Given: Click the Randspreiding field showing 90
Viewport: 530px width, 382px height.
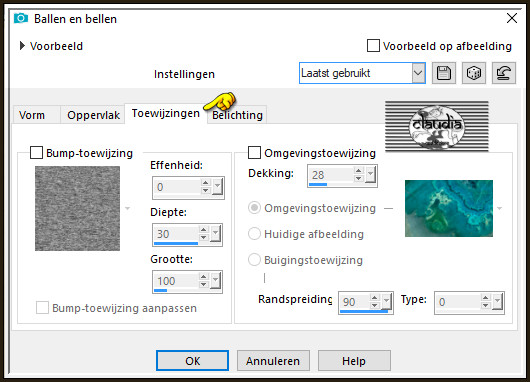Looking at the screenshot, I should click(355, 302).
